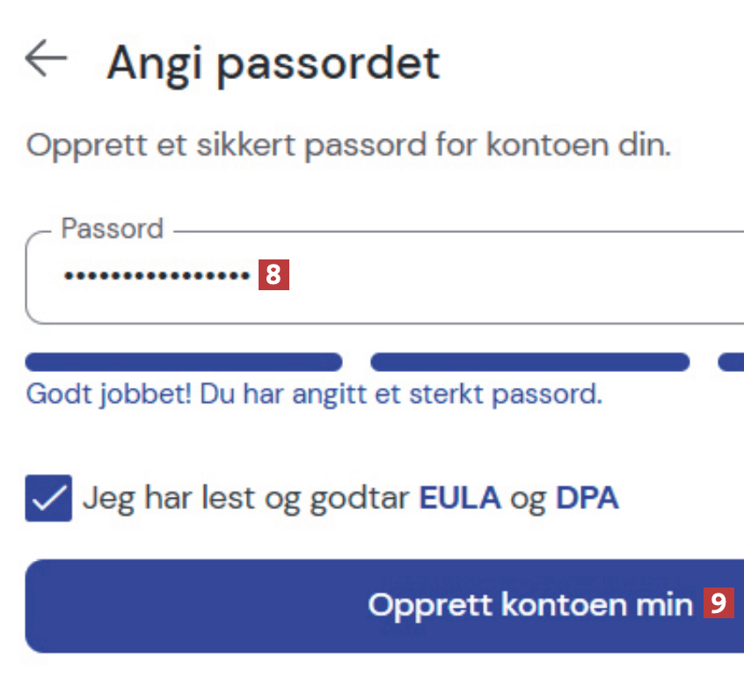Click the second password strength bar segment
Screen dimensions: 744x700
click(529, 361)
